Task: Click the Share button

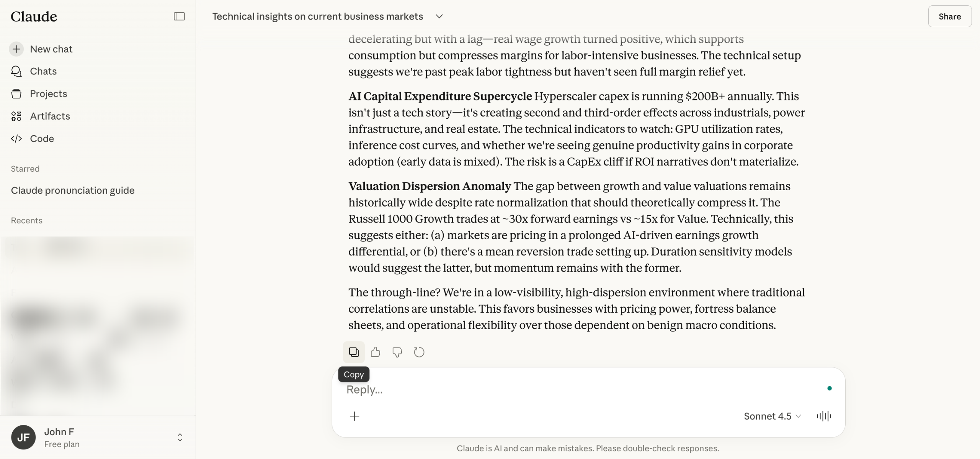Action: click(x=949, y=16)
